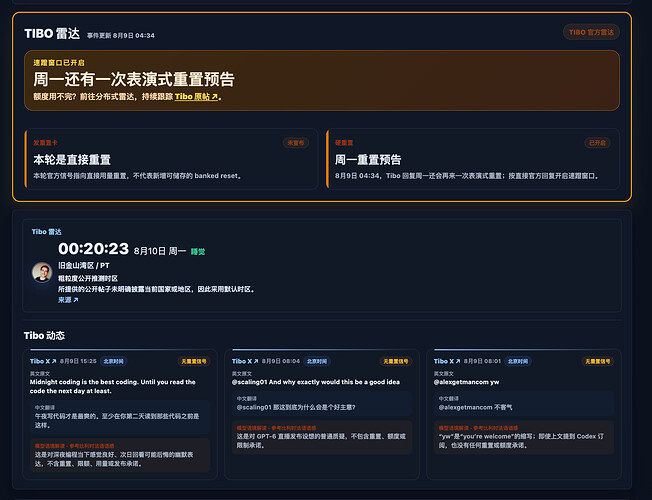Select the 本轮是直接重置 card title
The width and height of the screenshot is (652, 500).
[x=72, y=160]
